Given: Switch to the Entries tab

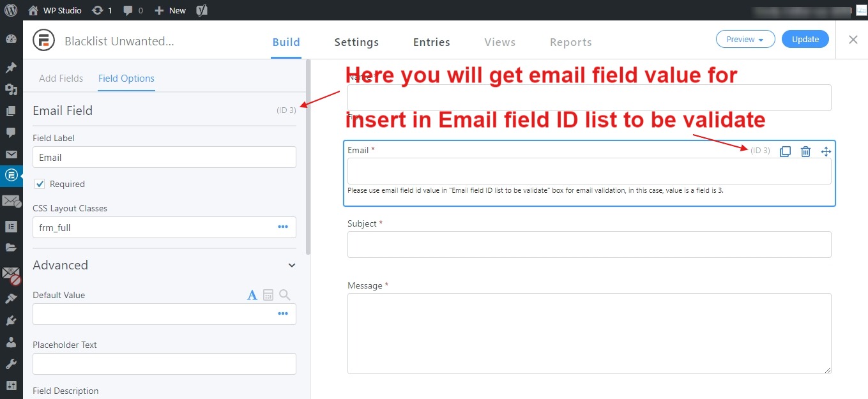Looking at the screenshot, I should (x=432, y=42).
